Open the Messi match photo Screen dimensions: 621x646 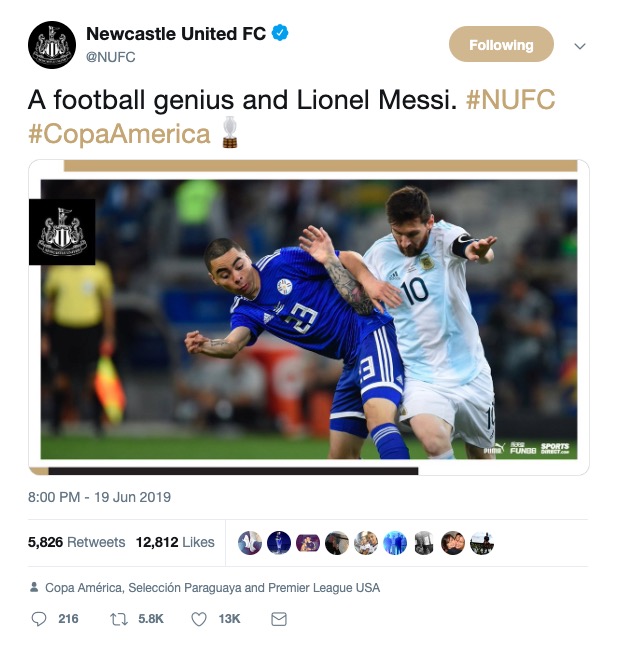[x=309, y=319]
